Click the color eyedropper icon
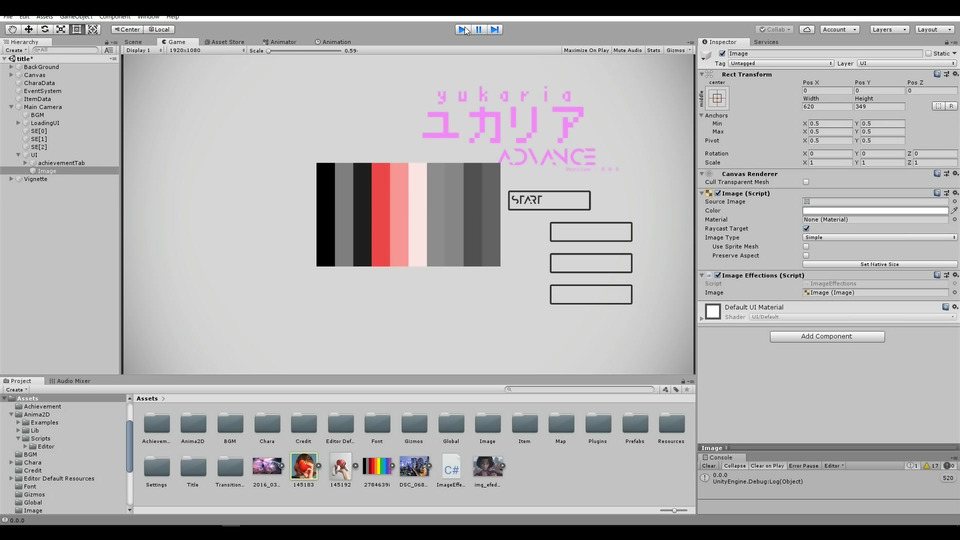The image size is (960, 540). coord(954,210)
